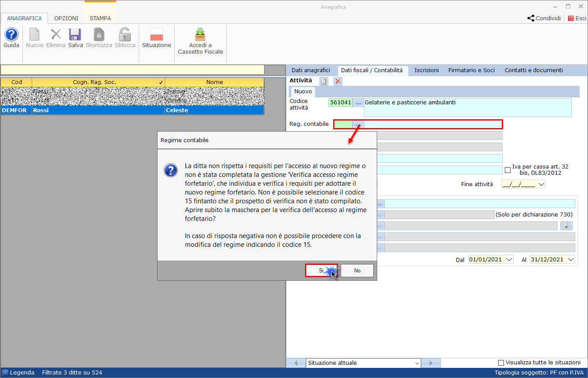The image size is (588, 378).
Task: Toggle the Cogn. Rag. Soc. column checkmark
Action: (161, 82)
